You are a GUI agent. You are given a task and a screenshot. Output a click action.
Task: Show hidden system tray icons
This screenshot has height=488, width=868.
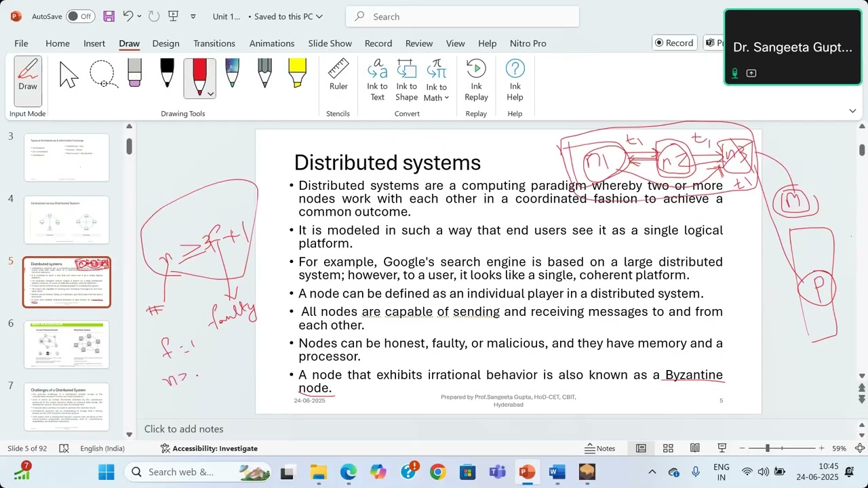pyautogui.click(x=652, y=472)
